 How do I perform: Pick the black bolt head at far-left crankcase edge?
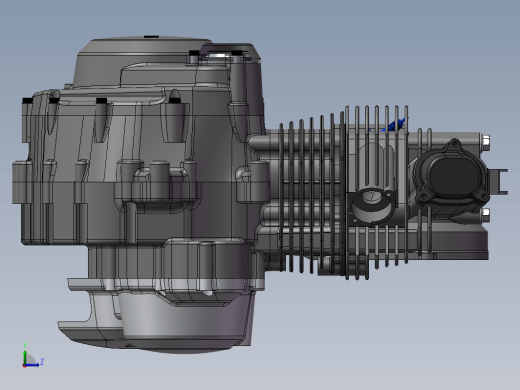pos(27,100)
